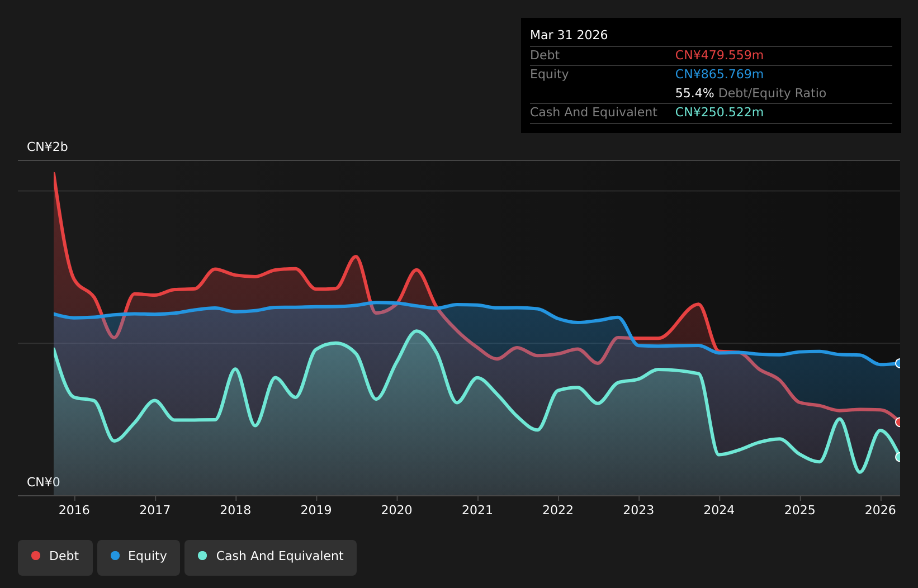The height and width of the screenshot is (588, 918).
Task: Click the 2025 x-axis label
Action: 800,510
